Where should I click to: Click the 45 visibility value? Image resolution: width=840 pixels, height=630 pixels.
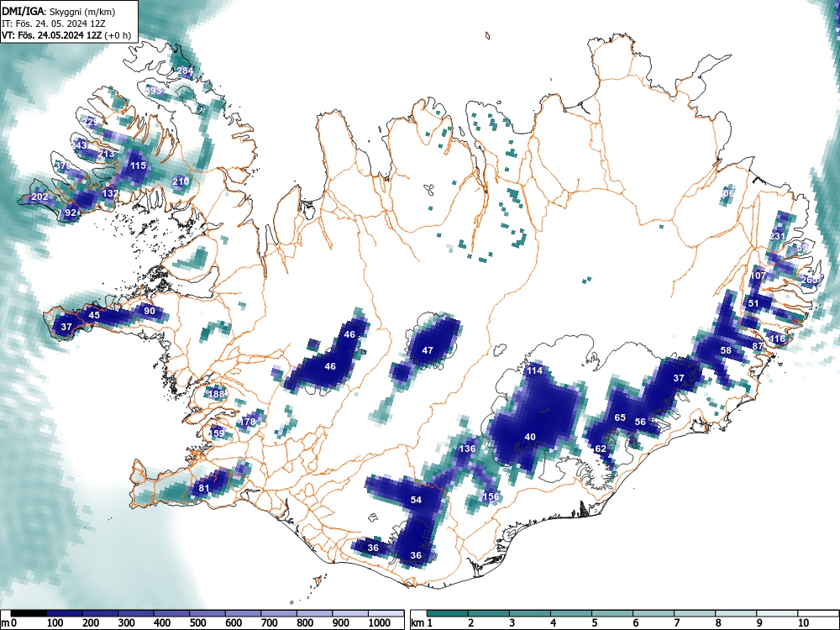[x=94, y=315]
